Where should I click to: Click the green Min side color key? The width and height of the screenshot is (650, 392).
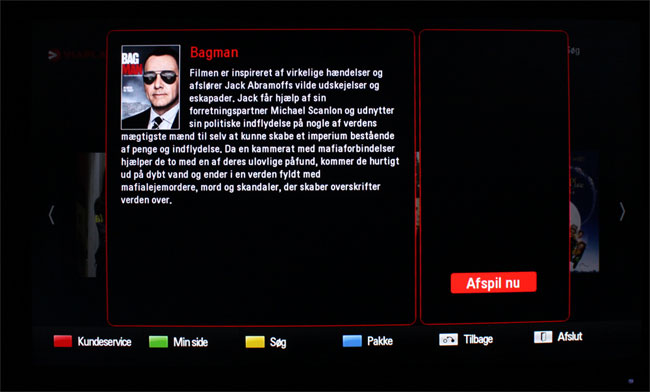coord(158,341)
